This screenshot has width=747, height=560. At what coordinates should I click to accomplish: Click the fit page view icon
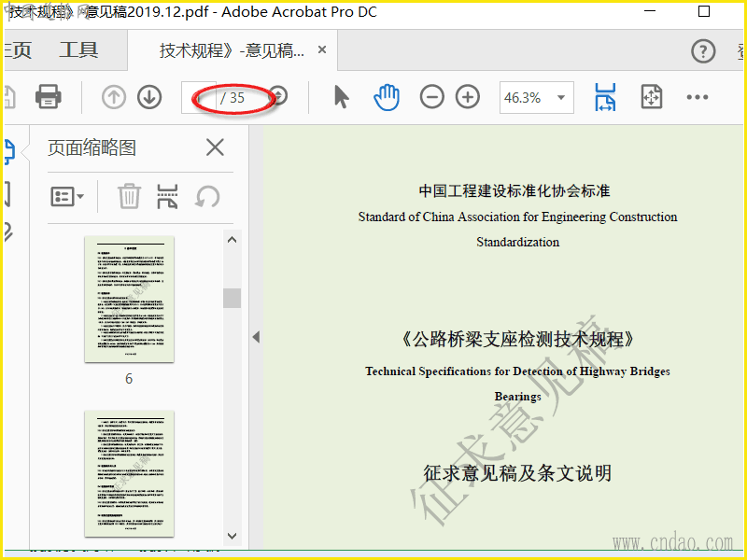click(651, 97)
